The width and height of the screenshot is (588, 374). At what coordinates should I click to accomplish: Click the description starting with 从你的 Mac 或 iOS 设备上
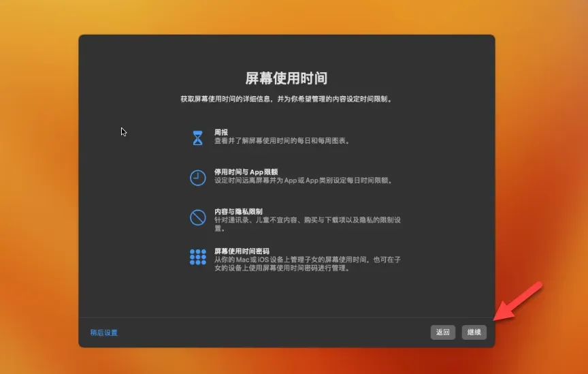pos(308,264)
